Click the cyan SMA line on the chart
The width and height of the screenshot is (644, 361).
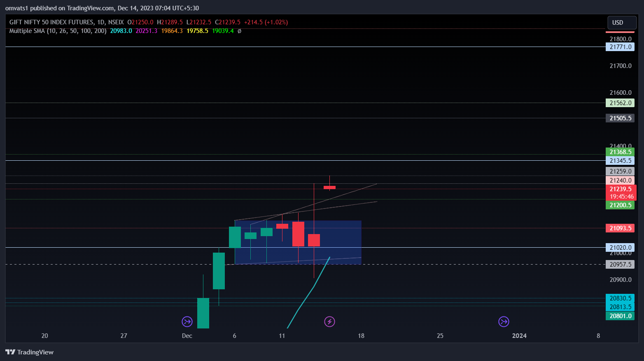pos(314,287)
